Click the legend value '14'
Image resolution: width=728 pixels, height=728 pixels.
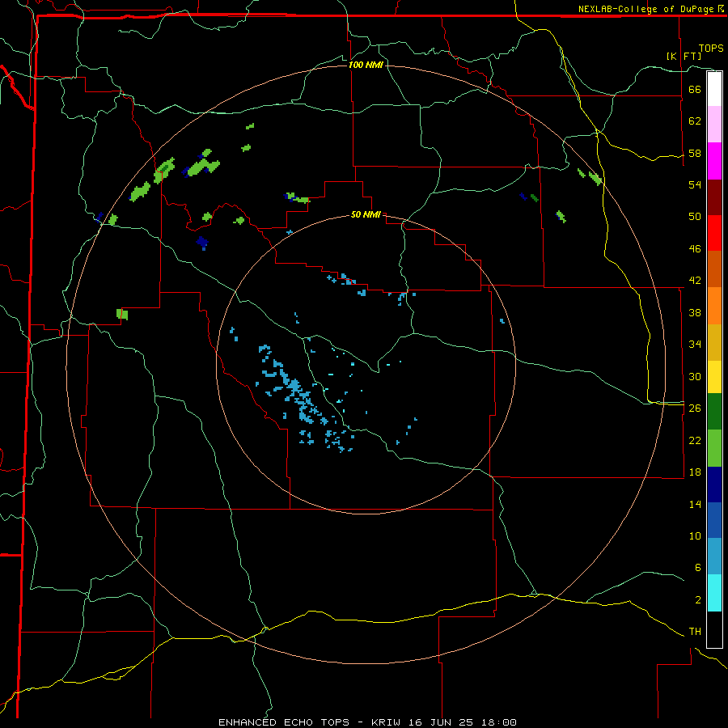coord(695,504)
